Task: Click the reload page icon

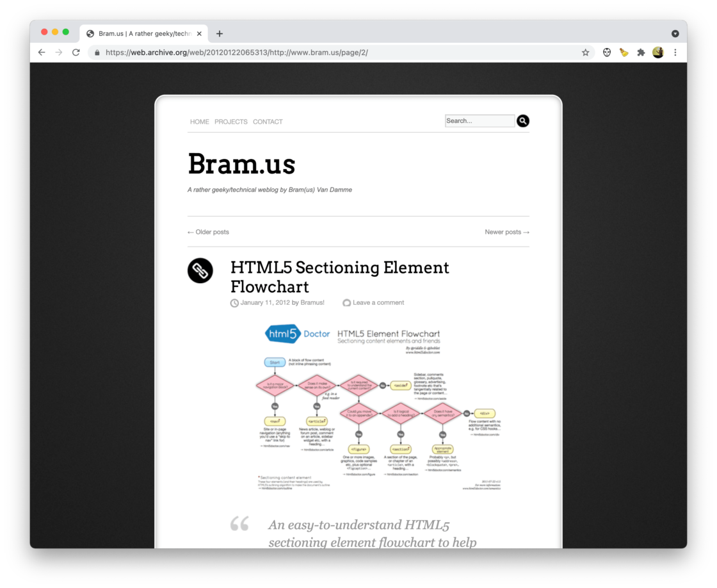Action: tap(76, 52)
